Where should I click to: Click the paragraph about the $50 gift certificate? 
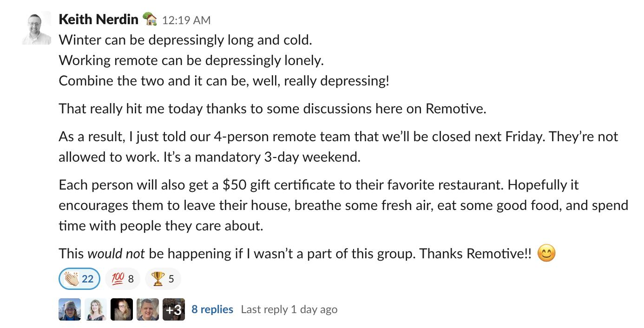pyautogui.click(x=343, y=205)
